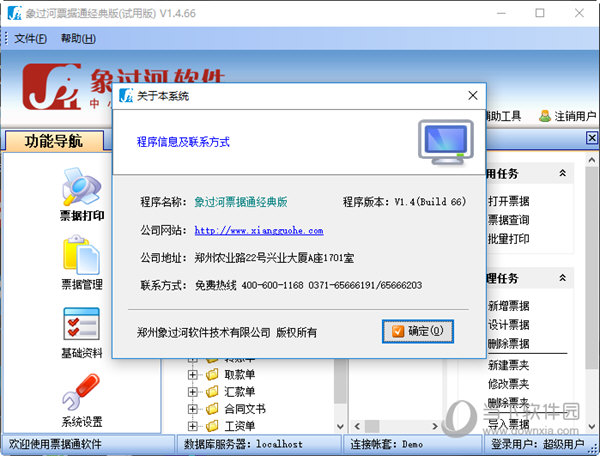This screenshot has height=456, width=600.
Task: Collapse the 理任务 task group
Action: (x=562, y=278)
